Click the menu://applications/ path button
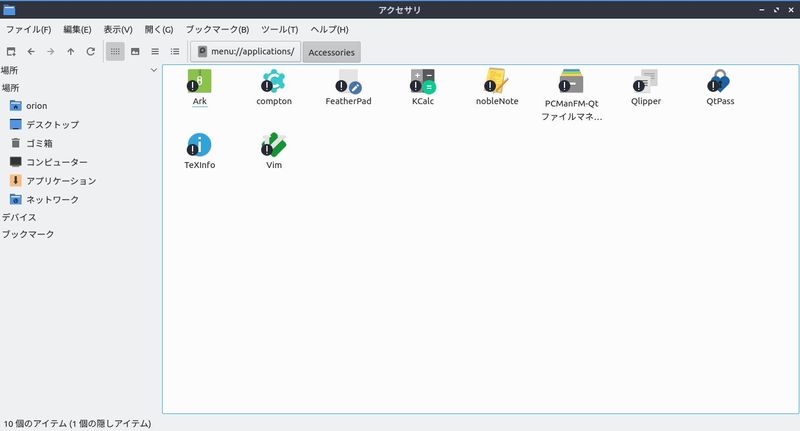Viewport: 800px width, 431px height. point(245,51)
